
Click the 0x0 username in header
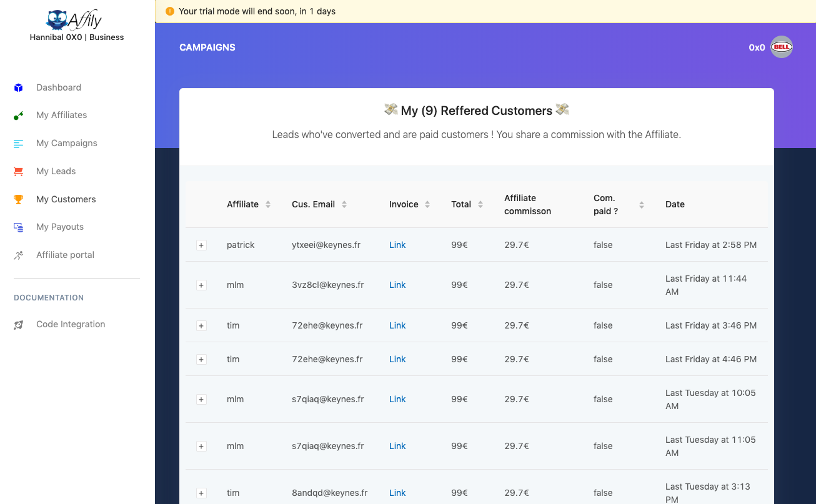point(757,47)
